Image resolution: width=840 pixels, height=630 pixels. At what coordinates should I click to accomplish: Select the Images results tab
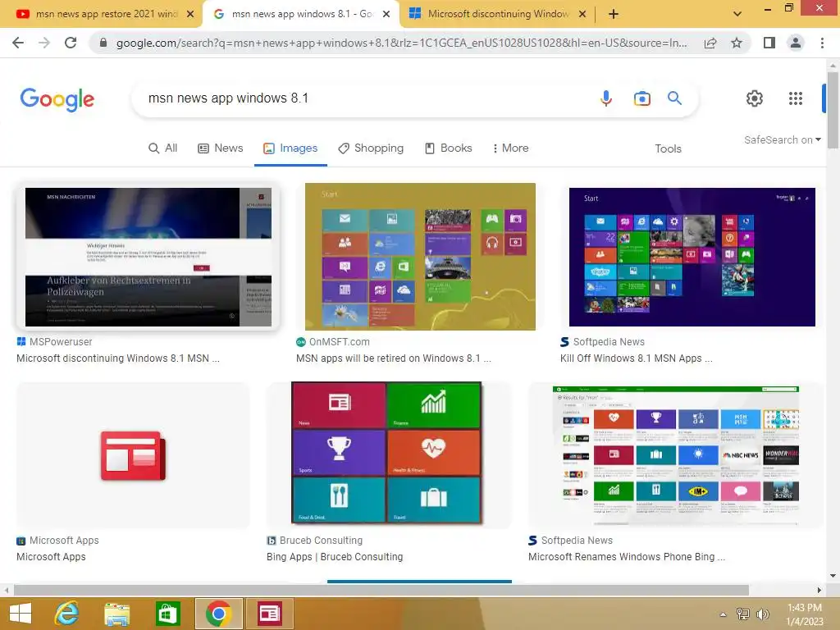290,148
